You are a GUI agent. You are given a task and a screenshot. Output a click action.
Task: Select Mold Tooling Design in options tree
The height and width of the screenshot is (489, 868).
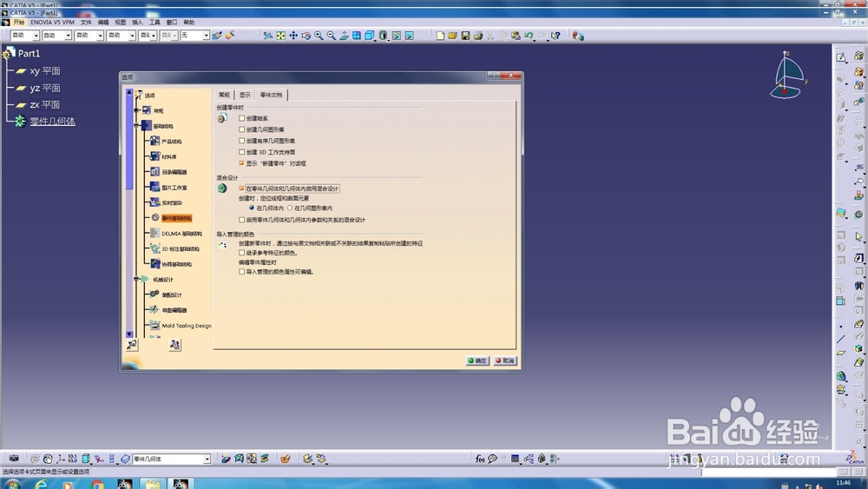tap(187, 326)
